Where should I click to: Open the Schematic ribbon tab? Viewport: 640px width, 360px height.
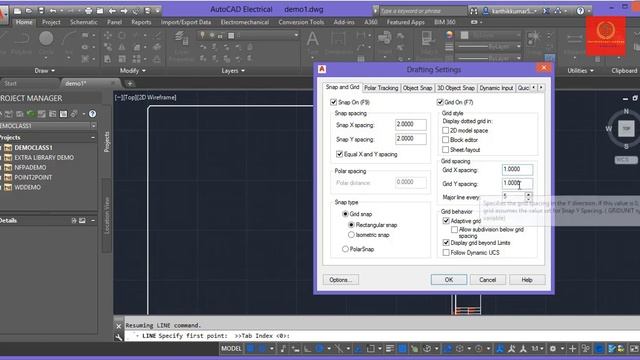pos(84,22)
